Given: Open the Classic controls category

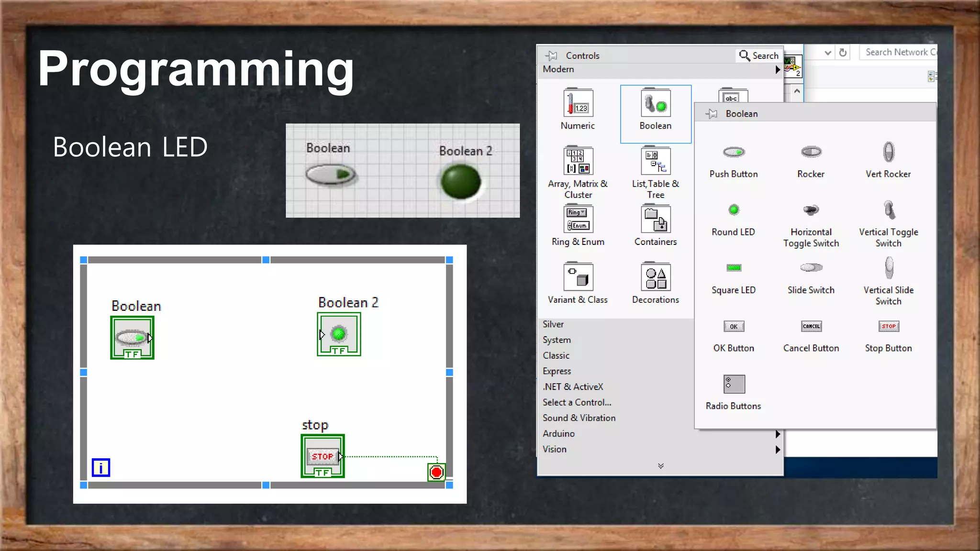Looking at the screenshot, I should pos(556,356).
